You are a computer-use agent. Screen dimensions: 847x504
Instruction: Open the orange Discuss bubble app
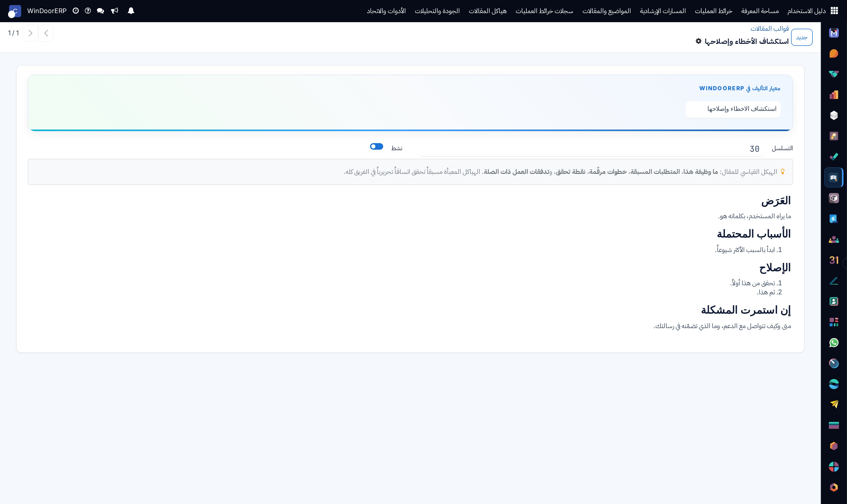(x=834, y=54)
